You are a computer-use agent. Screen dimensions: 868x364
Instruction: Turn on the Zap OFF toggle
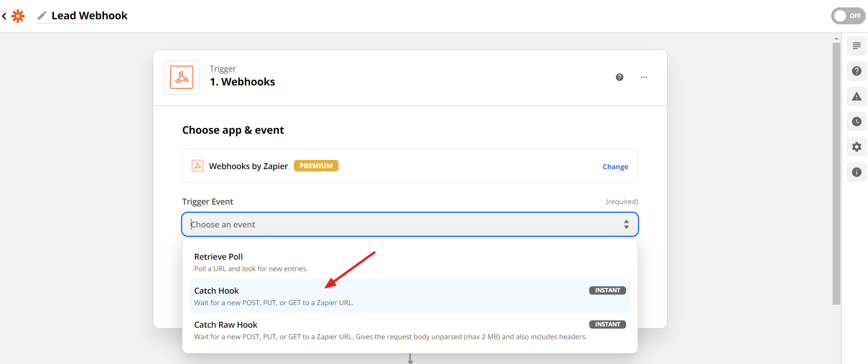pos(848,16)
